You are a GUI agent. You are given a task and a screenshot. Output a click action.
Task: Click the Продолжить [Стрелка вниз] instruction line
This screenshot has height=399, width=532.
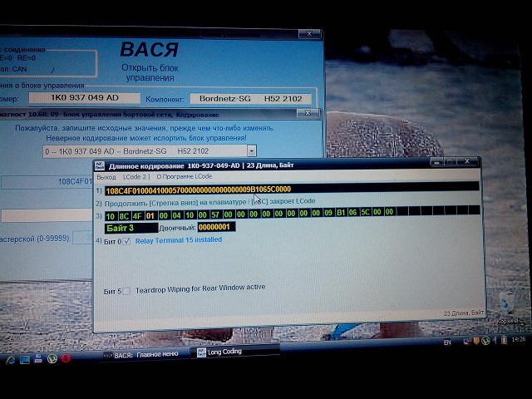[x=209, y=202]
